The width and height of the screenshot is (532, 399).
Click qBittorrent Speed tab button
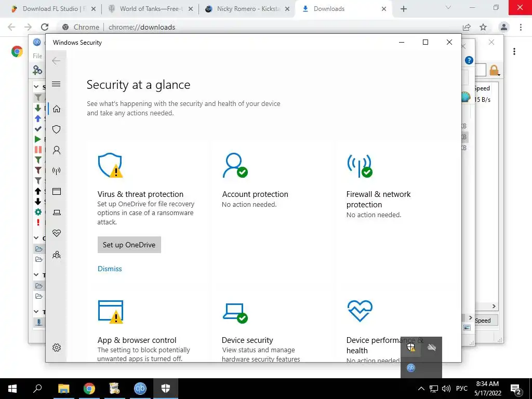[x=486, y=320]
